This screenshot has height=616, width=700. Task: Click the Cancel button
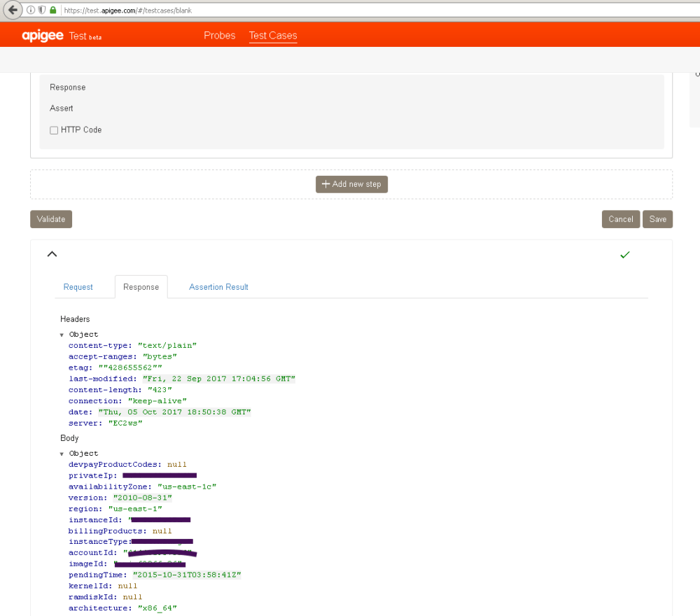620,219
